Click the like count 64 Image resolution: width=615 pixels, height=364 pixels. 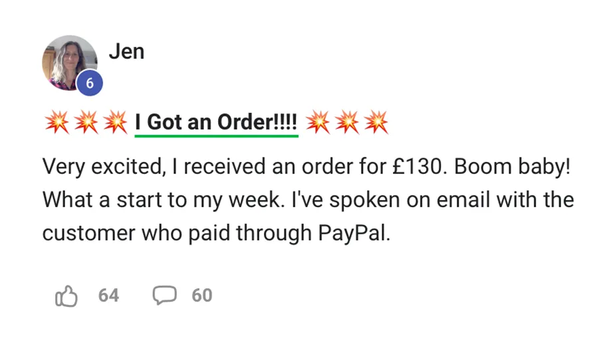point(108,296)
